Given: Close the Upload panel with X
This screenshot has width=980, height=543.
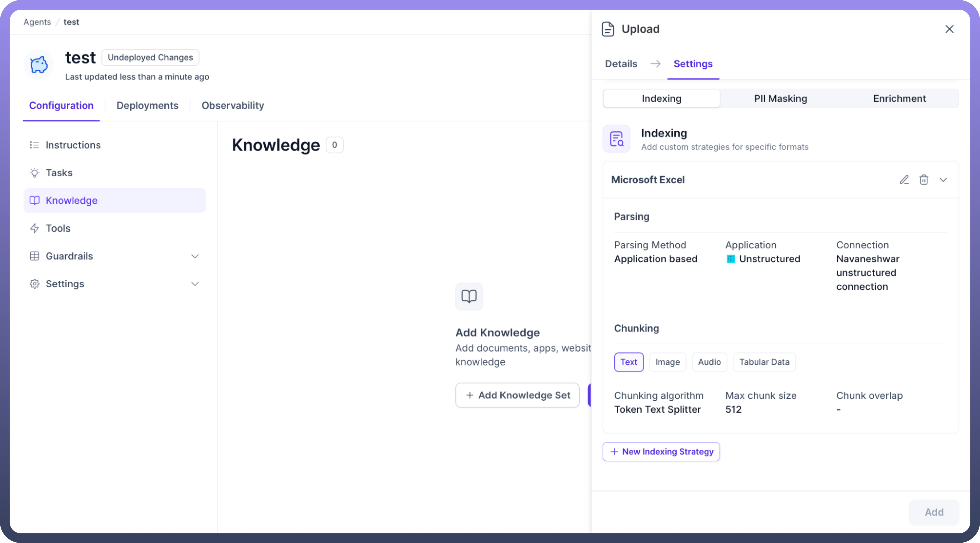Looking at the screenshot, I should click(949, 29).
